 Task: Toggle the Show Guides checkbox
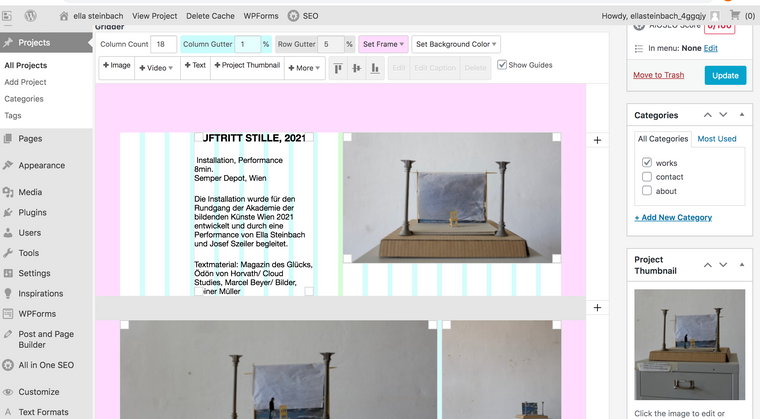(503, 65)
